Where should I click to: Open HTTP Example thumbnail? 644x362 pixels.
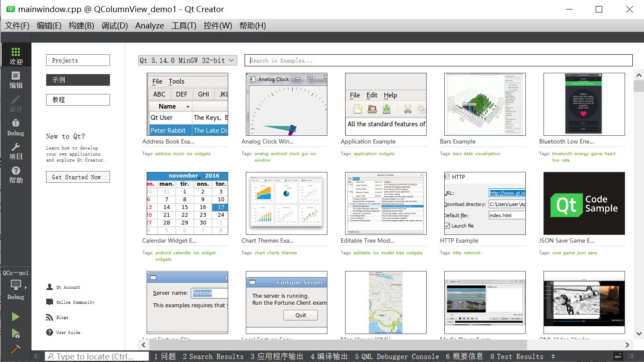coord(485,203)
